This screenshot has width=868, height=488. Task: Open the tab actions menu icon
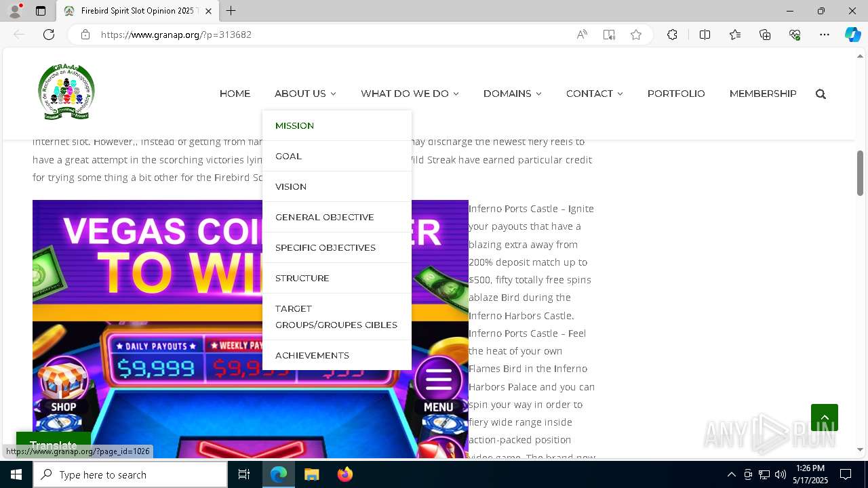point(41,11)
